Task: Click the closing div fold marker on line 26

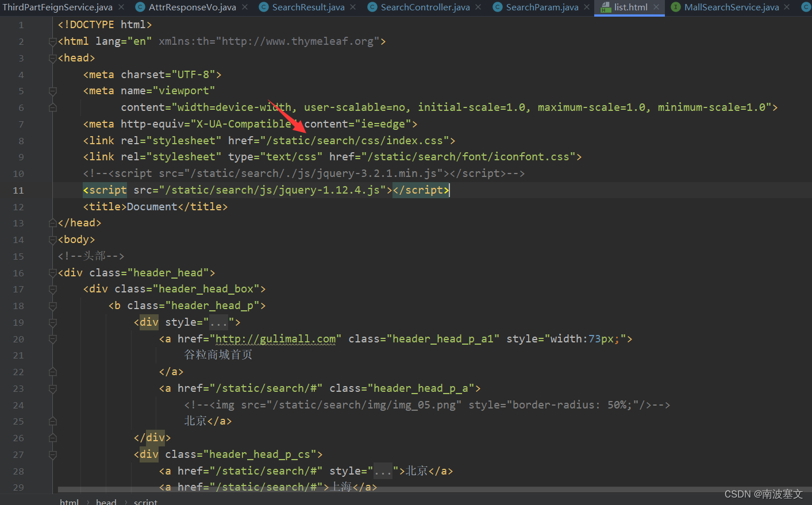Action: (x=53, y=438)
